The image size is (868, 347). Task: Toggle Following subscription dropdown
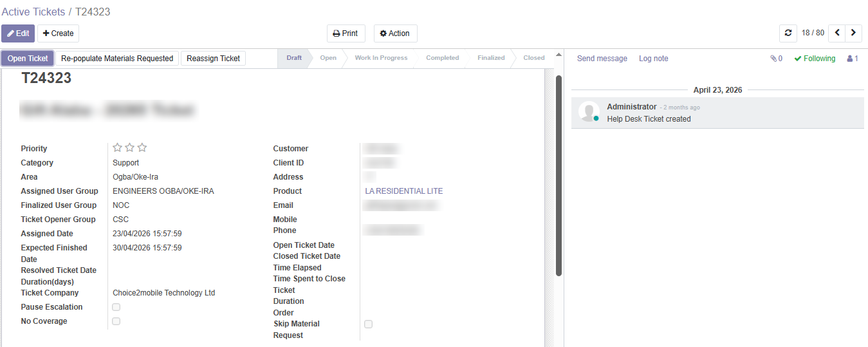click(815, 59)
